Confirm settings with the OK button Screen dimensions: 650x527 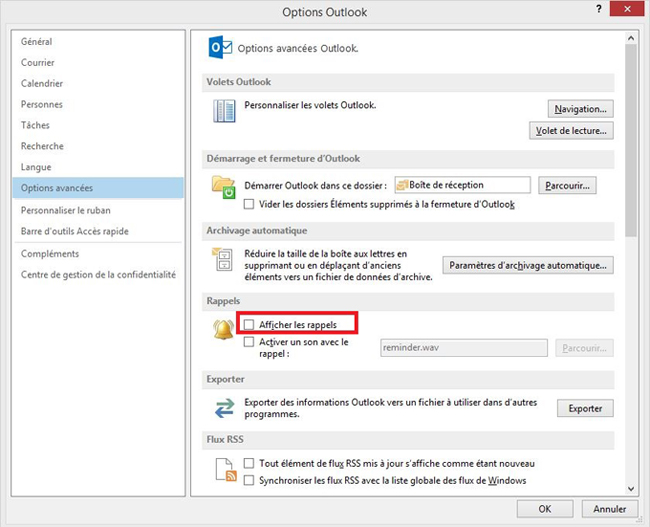545,509
